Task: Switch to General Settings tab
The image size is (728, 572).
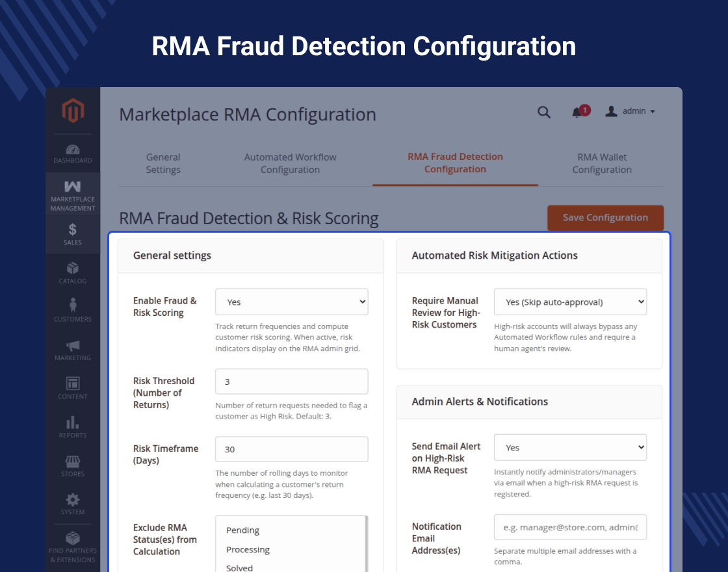Action: [163, 163]
